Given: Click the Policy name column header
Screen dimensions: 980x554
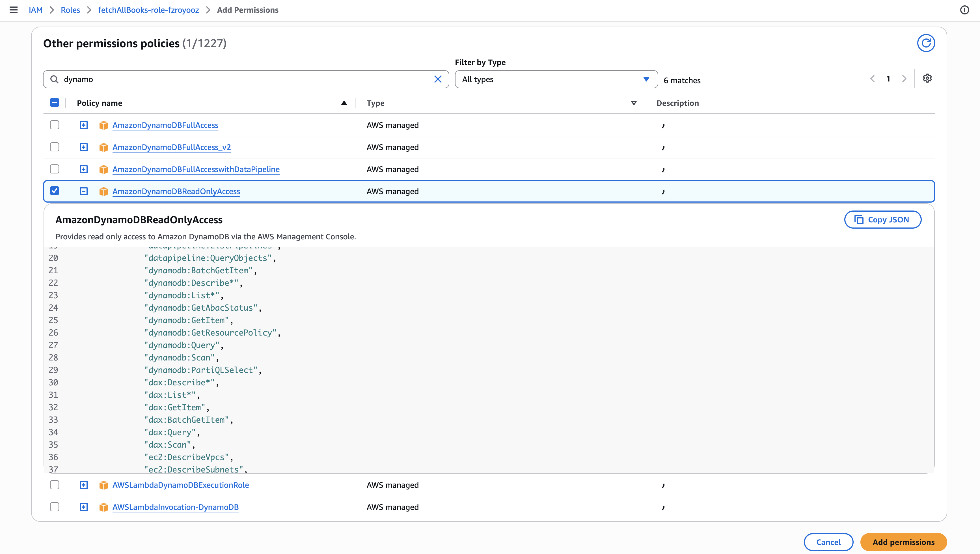Looking at the screenshot, I should (x=99, y=103).
